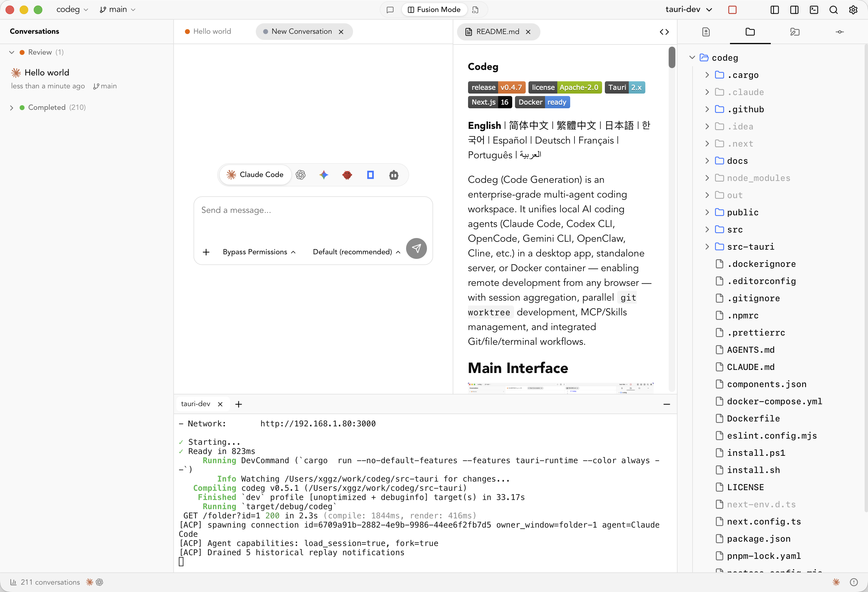
Task: Click the README preview scrollbar
Action: point(672,58)
